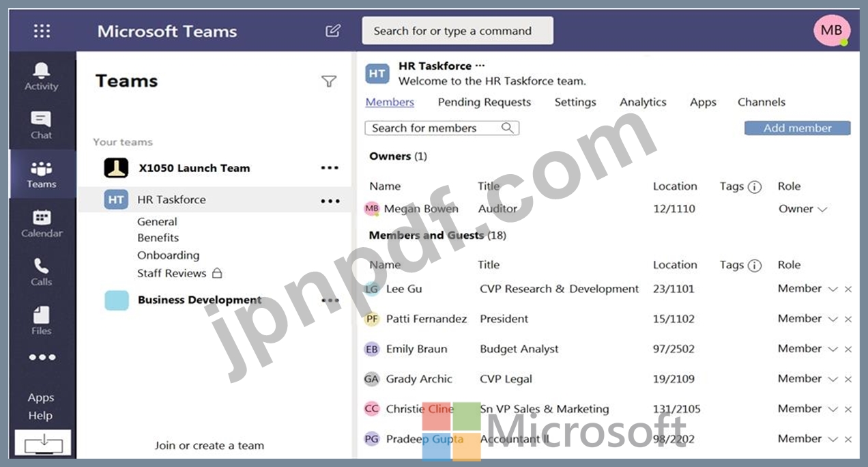This screenshot has height=467, width=868.
Task: Click Patti Fernandez's name in members list
Action: (x=426, y=319)
